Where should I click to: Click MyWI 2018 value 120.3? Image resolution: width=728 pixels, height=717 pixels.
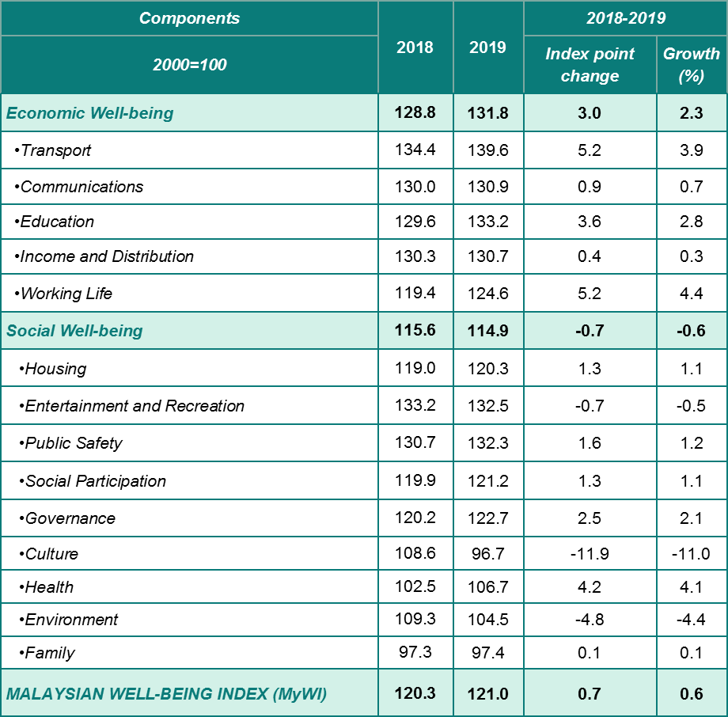pyautogui.click(x=415, y=694)
